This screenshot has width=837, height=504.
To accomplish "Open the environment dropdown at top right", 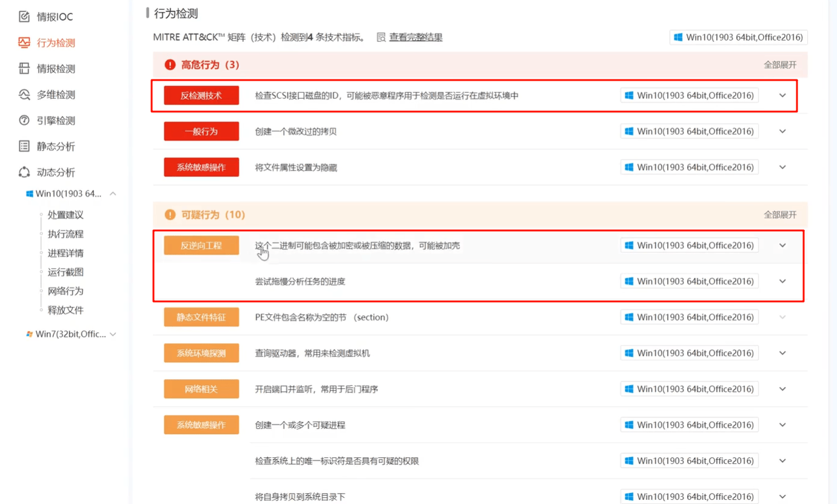I will coord(738,38).
